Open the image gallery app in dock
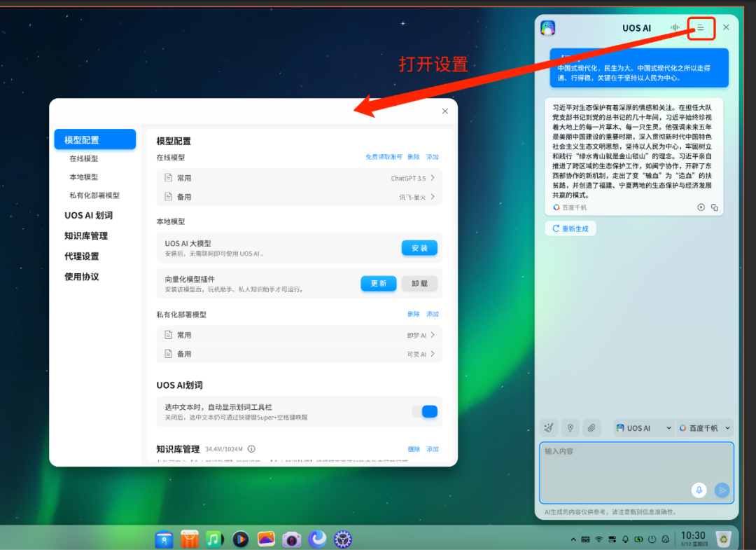 click(266, 539)
